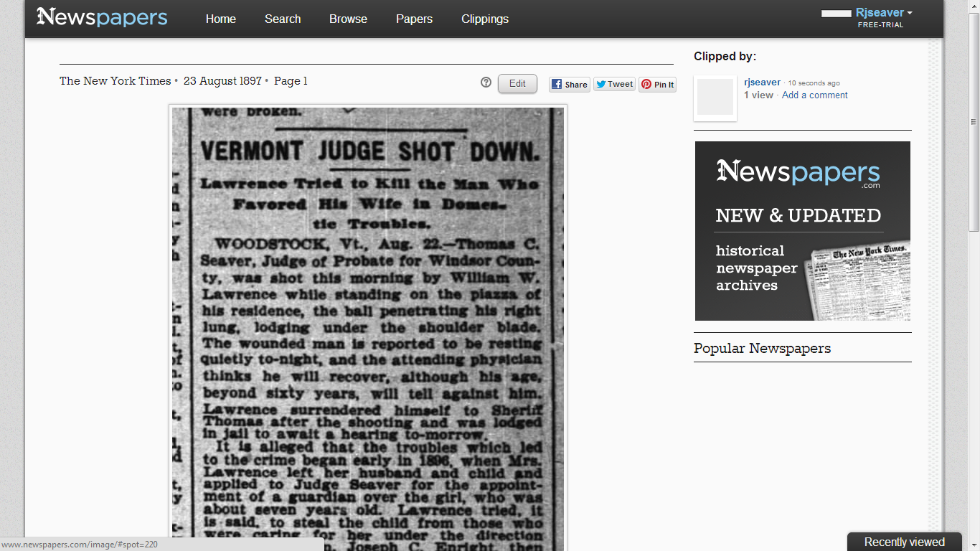Share the clipping on Facebook
Screen dimensions: 980x551
pyautogui.click(x=570, y=84)
